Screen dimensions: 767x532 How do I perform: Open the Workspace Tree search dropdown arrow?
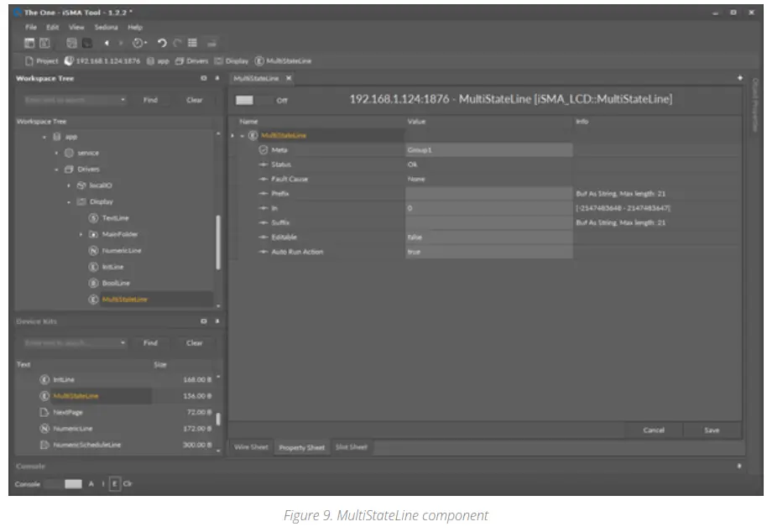point(123,100)
